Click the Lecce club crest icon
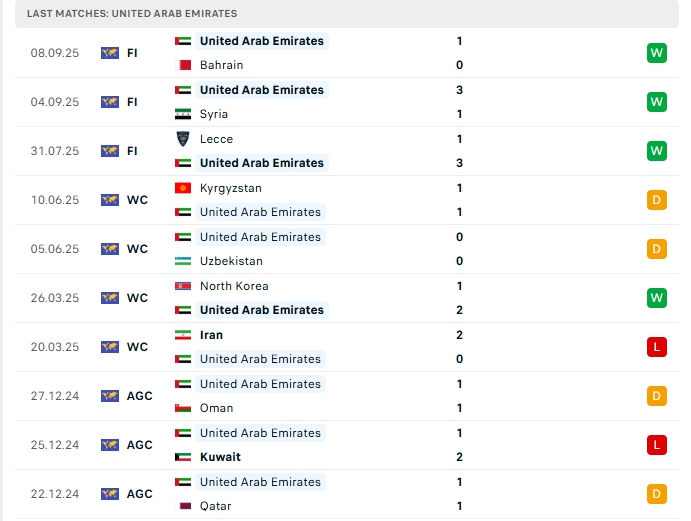Image resolution: width=691 pixels, height=521 pixels. (183, 139)
